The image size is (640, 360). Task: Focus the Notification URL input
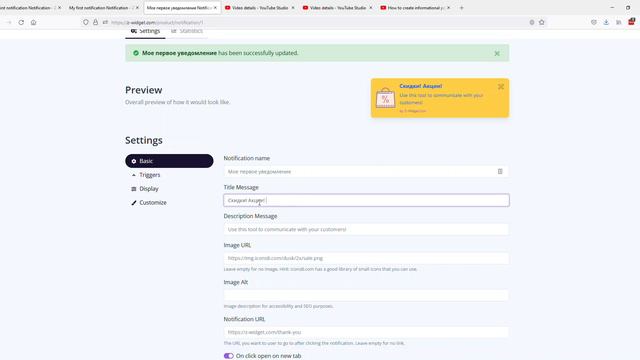(366, 332)
